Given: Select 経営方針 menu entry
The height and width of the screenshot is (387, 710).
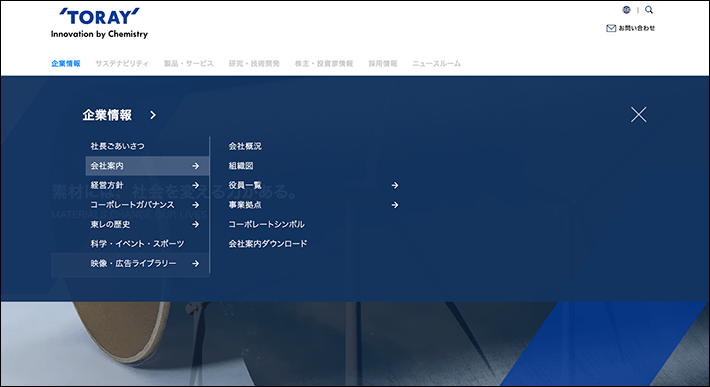Looking at the screenshot, I should [107, 185].
